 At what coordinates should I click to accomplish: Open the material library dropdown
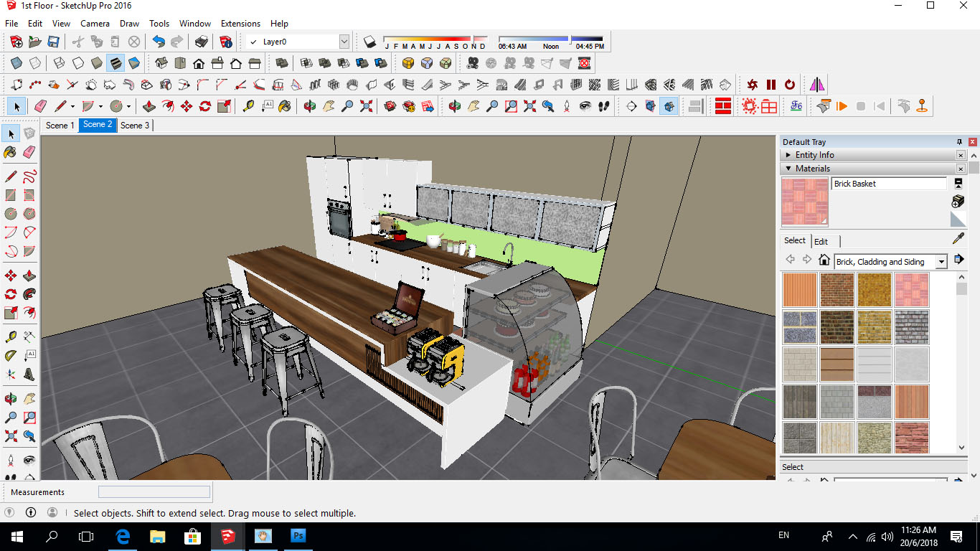coord(942,262)
